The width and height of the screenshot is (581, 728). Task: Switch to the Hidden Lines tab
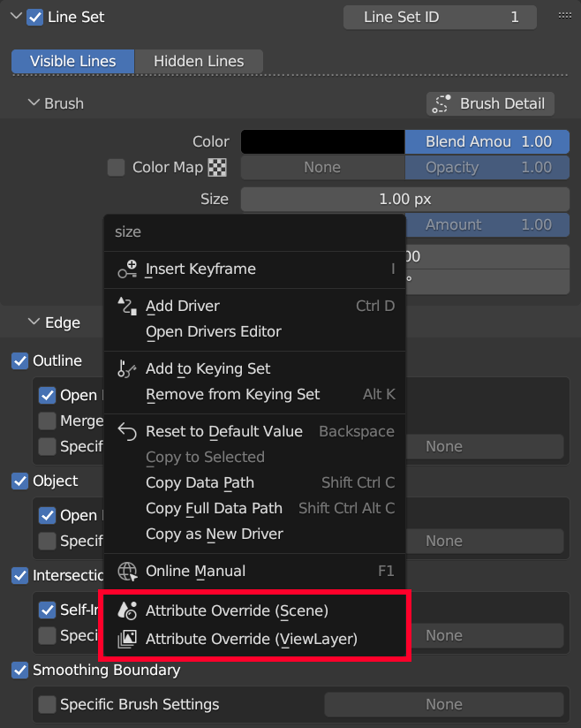click(196, 61)
